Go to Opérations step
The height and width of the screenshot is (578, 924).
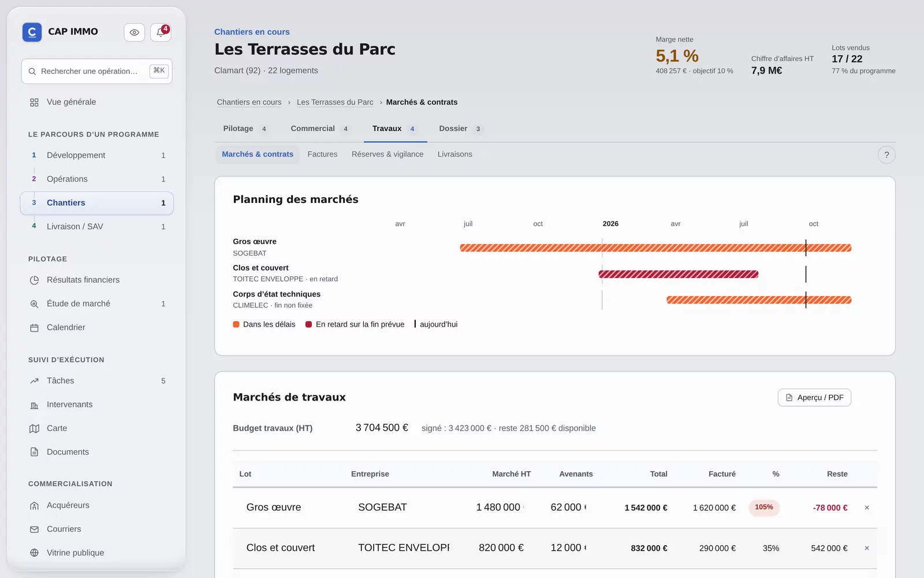97,179
